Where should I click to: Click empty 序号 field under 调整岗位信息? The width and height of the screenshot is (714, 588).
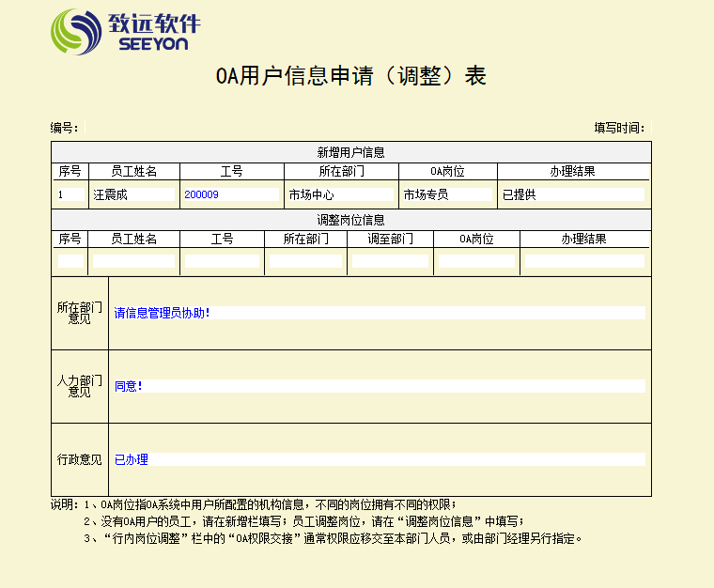pos(70,261)
